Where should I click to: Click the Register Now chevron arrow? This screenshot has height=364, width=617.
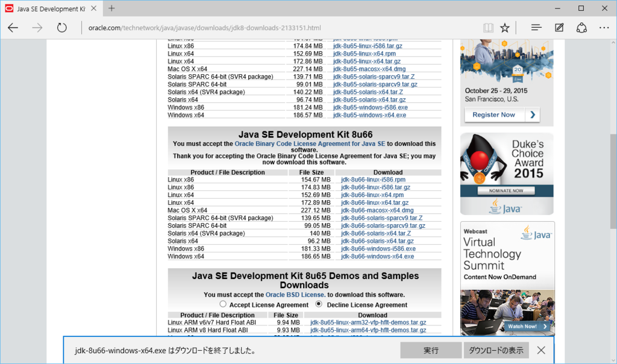tap(533, 115)
